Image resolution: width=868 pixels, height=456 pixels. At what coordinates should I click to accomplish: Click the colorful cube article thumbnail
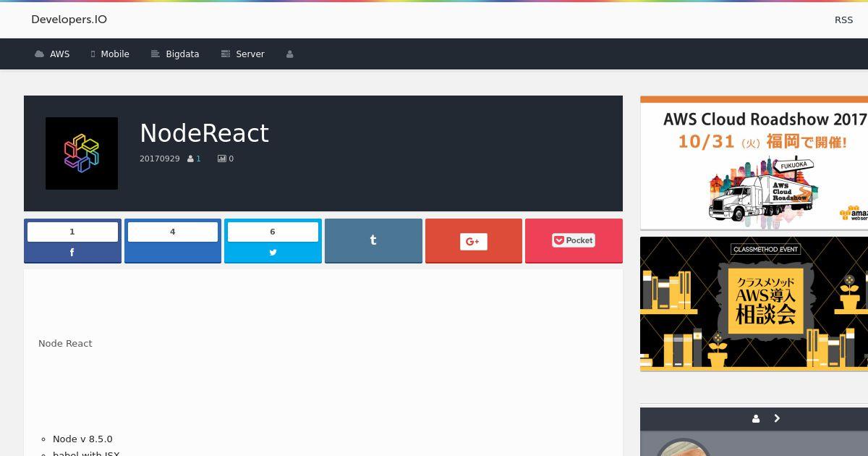click(x=82, y=153)
